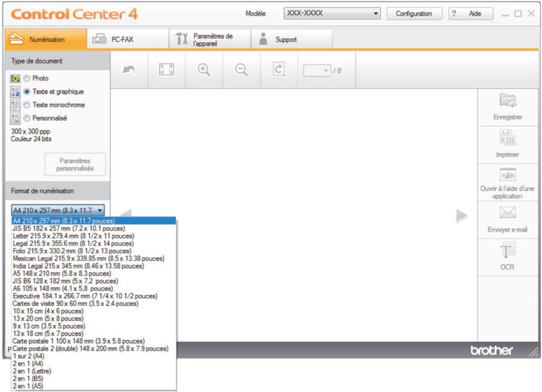
Task: Select the Texte et graphique radio button
Action: (x=27, y=91)
